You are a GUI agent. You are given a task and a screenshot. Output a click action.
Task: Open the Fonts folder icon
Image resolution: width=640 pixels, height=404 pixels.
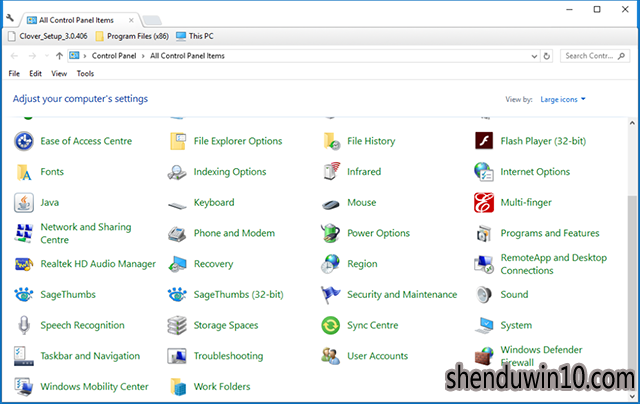[x=24, y=172]
